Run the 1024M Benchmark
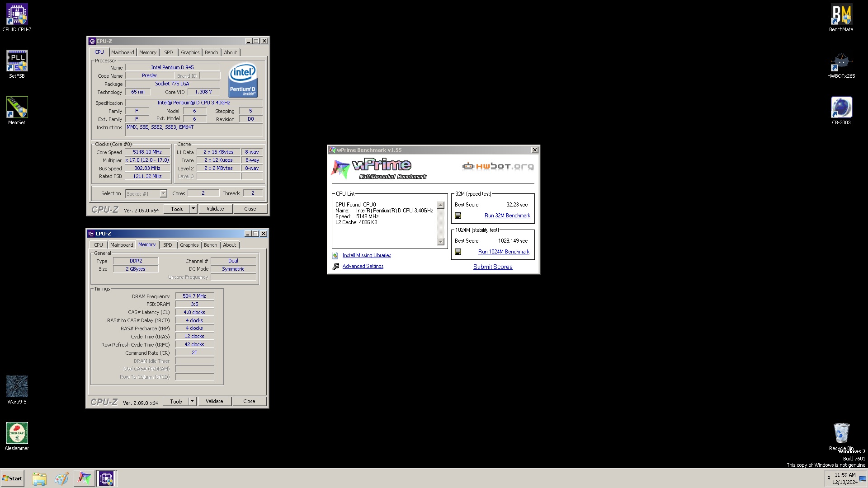Viewport: 868px width, 488px height. click(x=504, y=252)
